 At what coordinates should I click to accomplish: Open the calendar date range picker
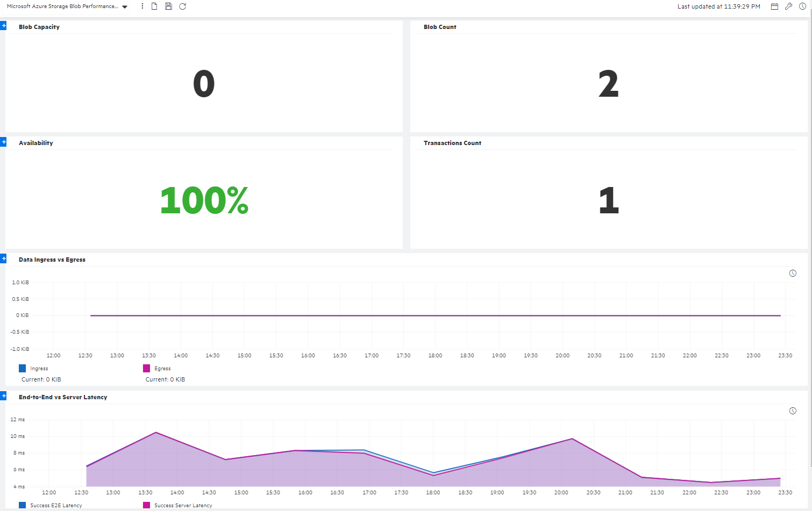click(774, 6)
